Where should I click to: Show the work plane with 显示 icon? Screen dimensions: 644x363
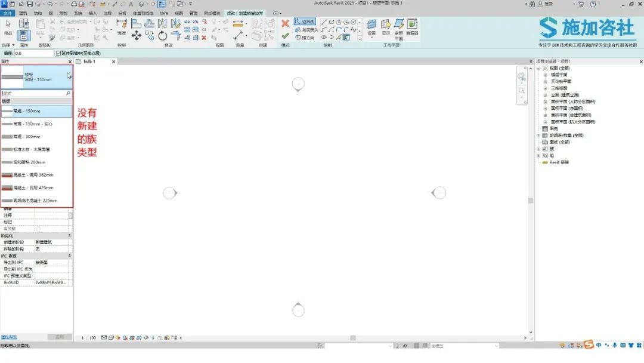click(x=386, y=27)
